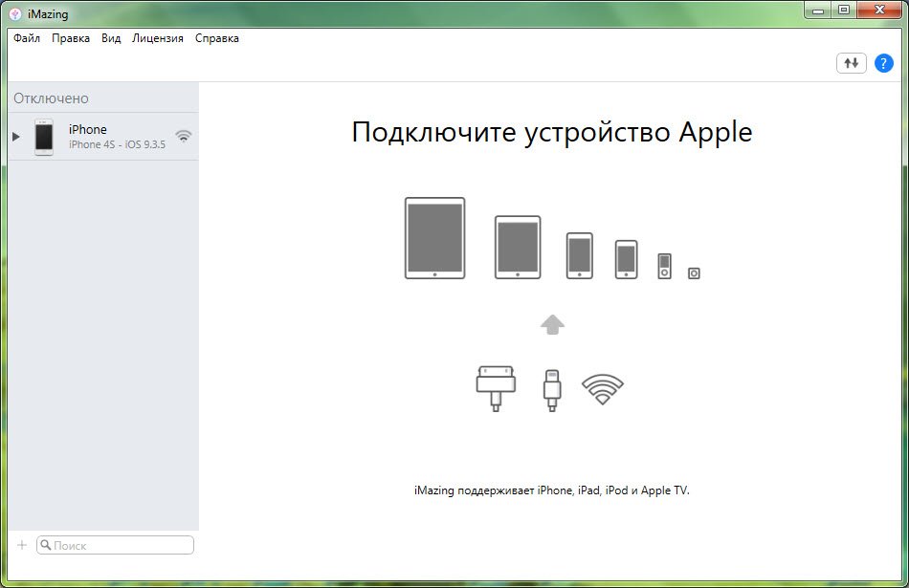Viewport: 909px width, 588px height.
Task: Minimize the iMazing window
Action: [818, 10]
